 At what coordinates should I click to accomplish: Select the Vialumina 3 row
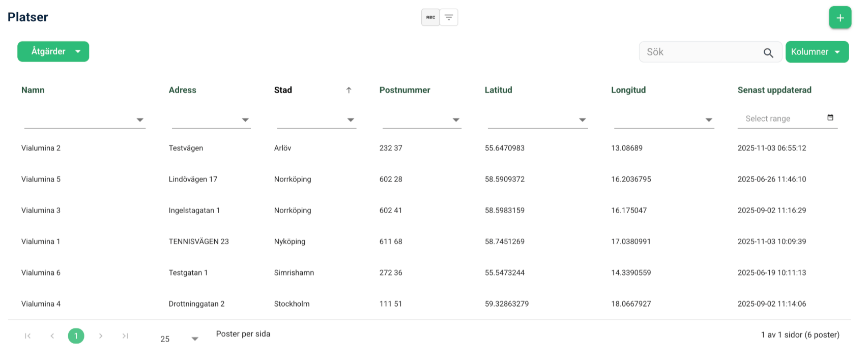(x=429, y=210)
